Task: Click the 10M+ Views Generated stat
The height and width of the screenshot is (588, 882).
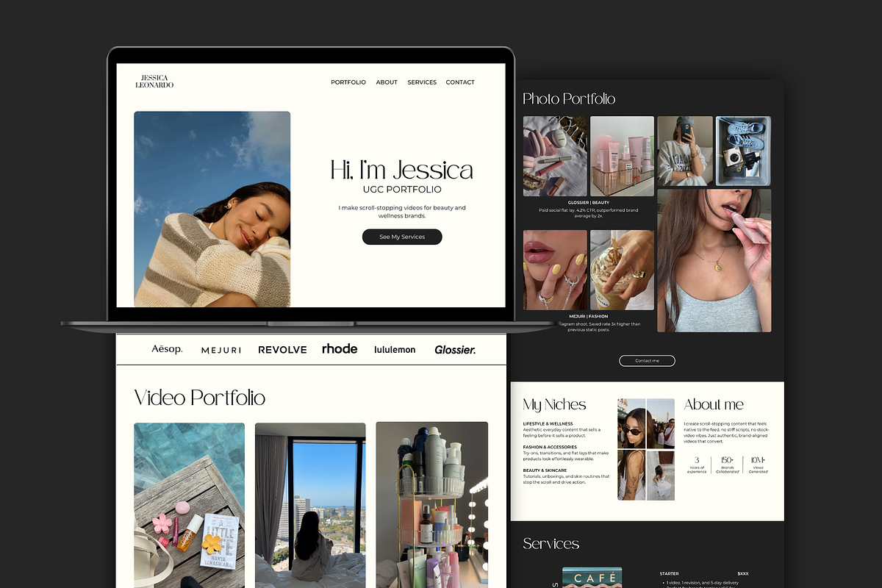Action: coord(759,465)
